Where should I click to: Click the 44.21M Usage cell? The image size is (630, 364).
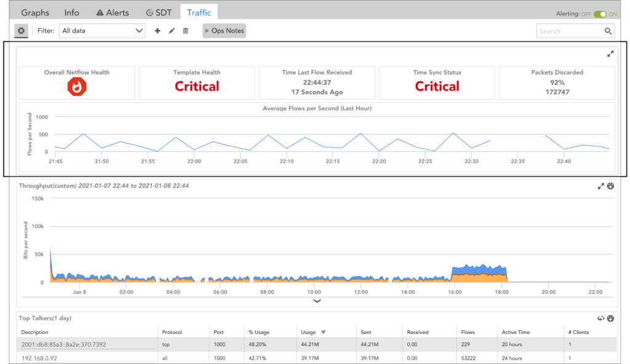pyautogui.click(x=310, y=345)
